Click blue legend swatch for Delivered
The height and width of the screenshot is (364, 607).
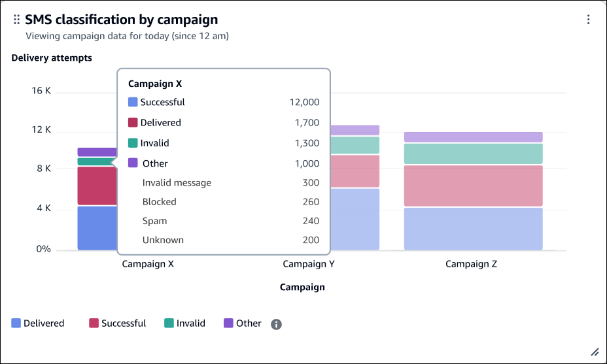[16, 323]
